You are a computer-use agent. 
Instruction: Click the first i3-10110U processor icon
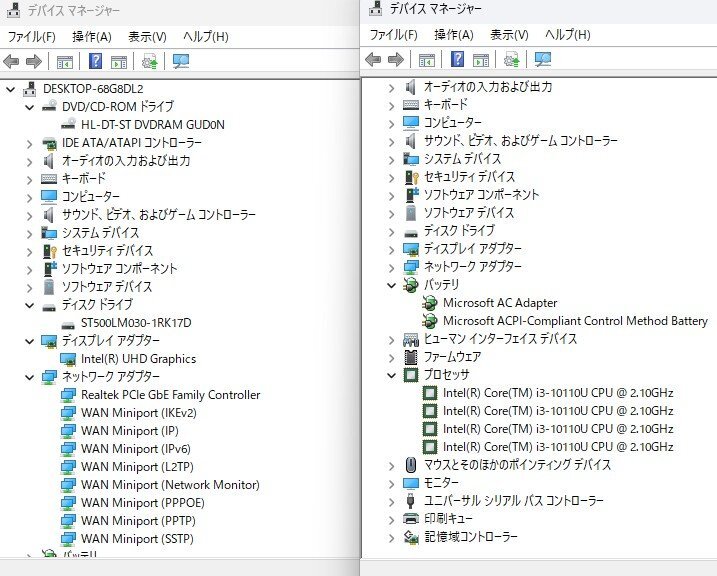pyautogui.click(x=430, y=393)
